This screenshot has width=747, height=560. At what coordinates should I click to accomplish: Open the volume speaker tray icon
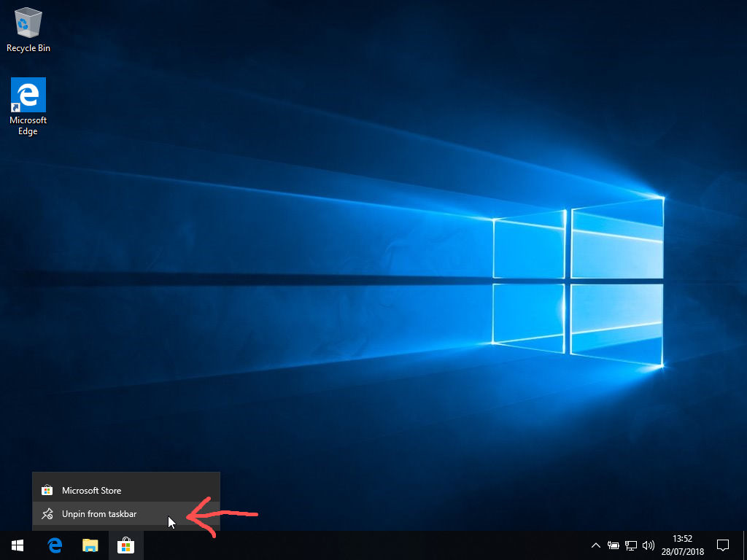(x=648, y=545)
